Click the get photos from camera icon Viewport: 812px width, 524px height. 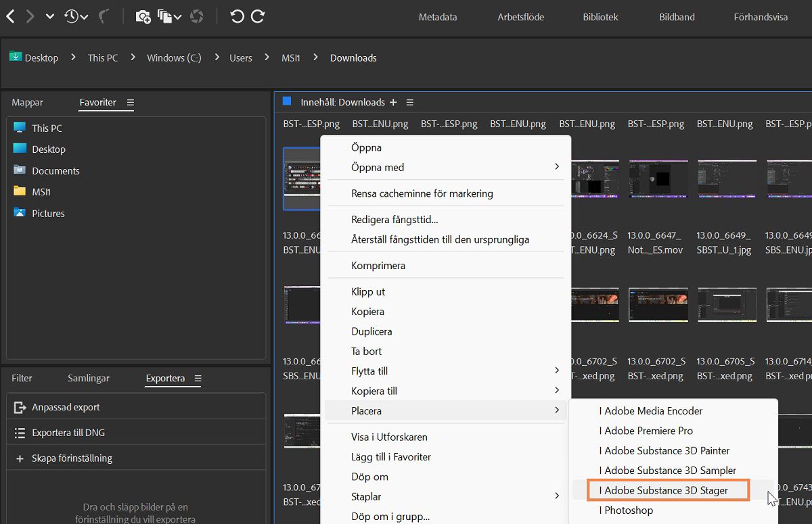[x=143, y=16]
